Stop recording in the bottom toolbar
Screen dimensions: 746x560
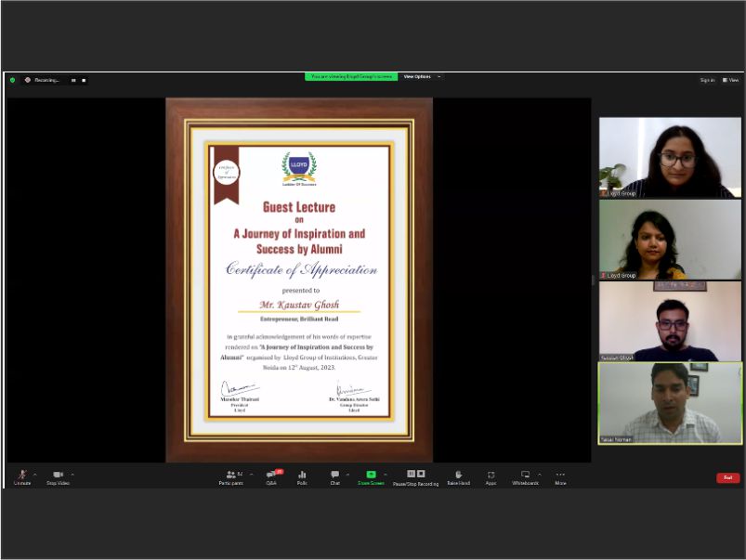pos(421,474)
